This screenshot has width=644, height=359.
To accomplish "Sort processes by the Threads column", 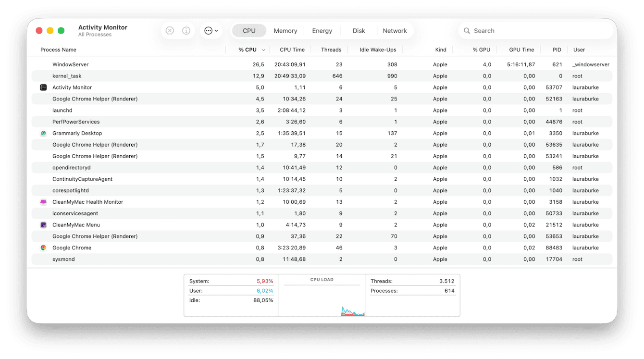I will pos(331,50).
